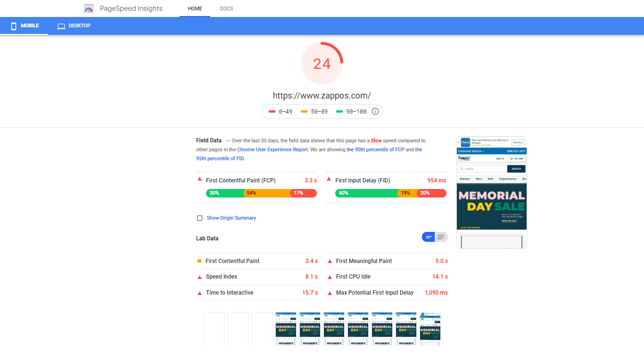The height and width of the screenshot is (362, 644).
Task: Click the https://www.zappos.com/ URL text
Action: tap(322, 96)
